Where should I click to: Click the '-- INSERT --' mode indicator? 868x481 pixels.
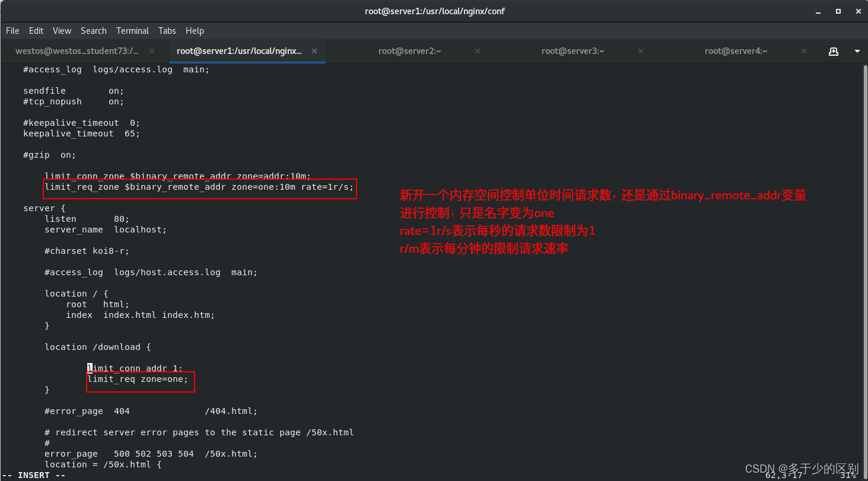(x=34, y=475)
